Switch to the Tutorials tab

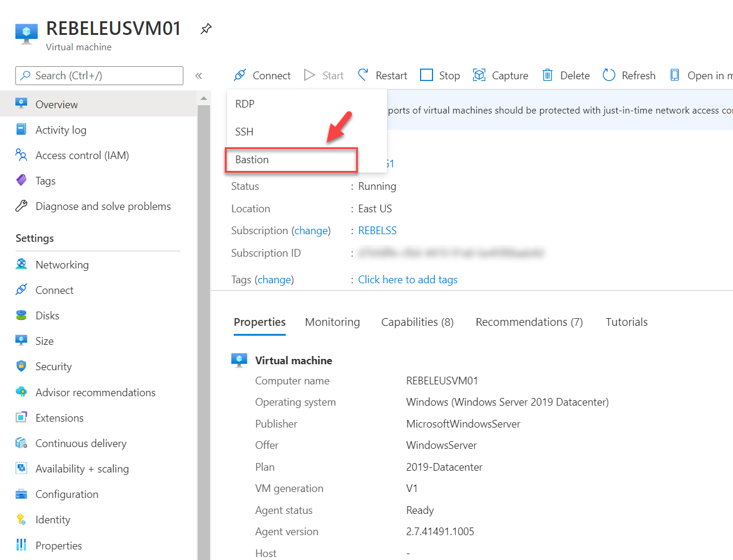(x=627, y=322)
